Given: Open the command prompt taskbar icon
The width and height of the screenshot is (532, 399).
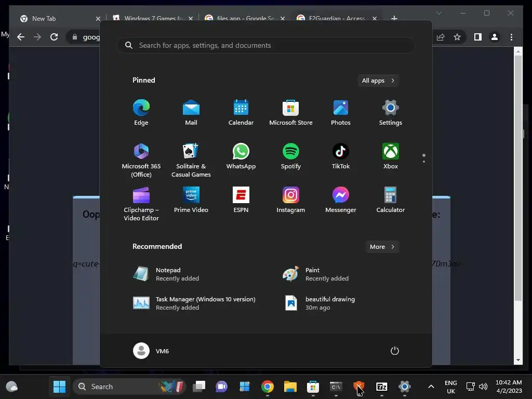Looking at the screenshot, I should coord(336,387).
